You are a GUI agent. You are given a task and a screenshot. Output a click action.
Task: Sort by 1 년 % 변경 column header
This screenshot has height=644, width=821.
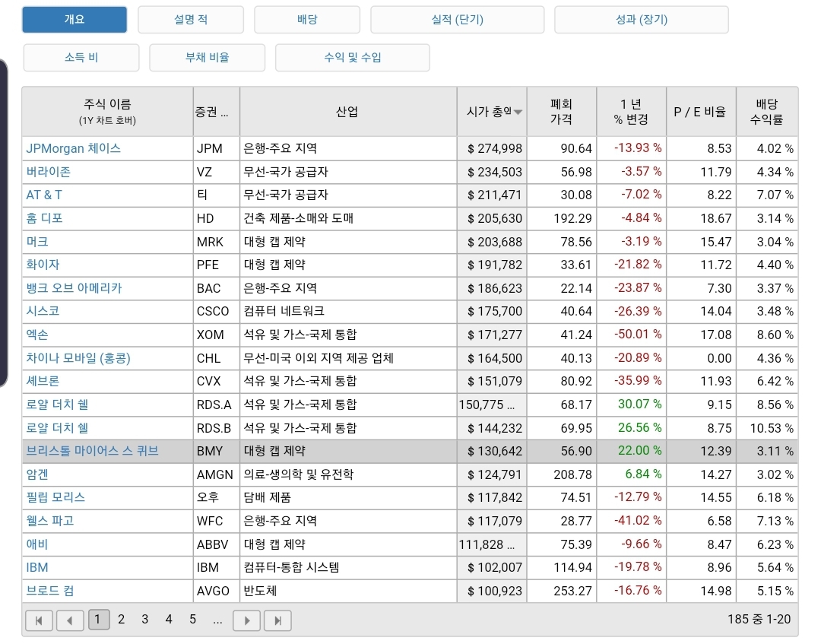click(x=631, y=112)
